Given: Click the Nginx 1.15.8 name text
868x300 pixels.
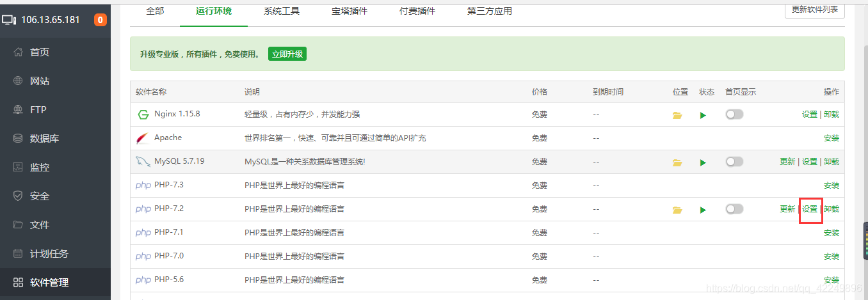Looking at the screenshot, I should click(177, 114).
